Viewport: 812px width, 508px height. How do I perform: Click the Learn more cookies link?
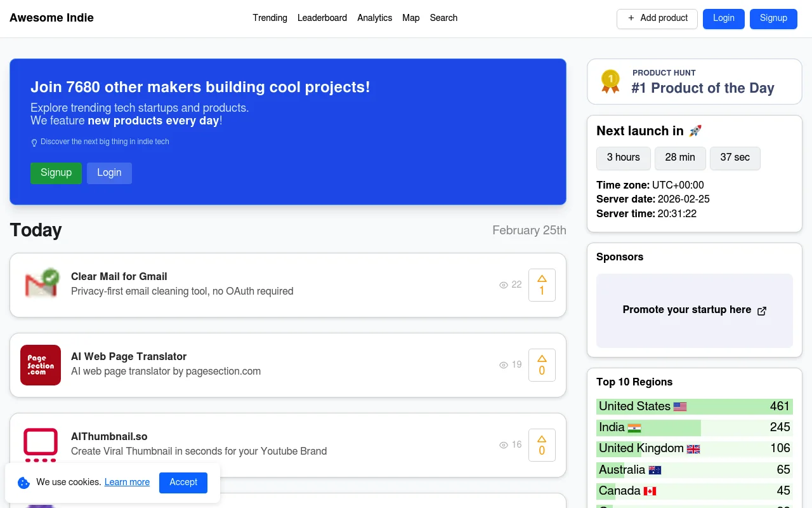pyautogui.click(x=127, y=483)
